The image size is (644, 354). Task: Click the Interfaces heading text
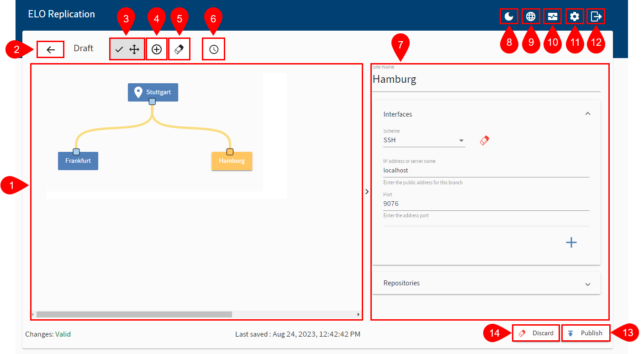coord(398,114)
